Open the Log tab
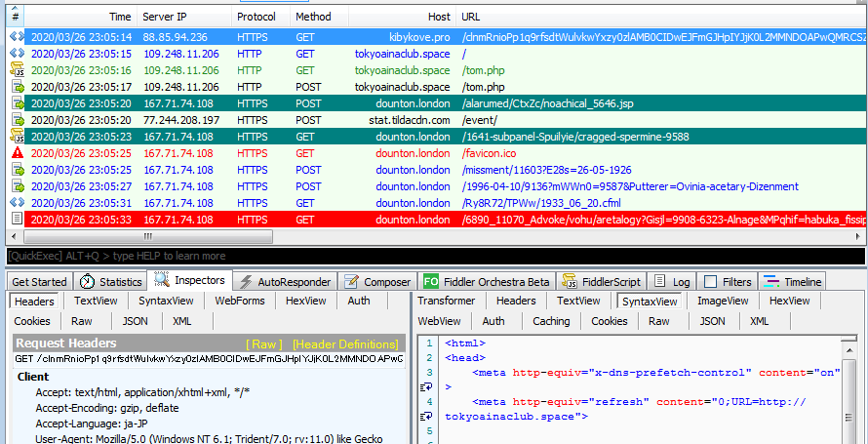Screen dimensions: 868x444 (672, 282)
